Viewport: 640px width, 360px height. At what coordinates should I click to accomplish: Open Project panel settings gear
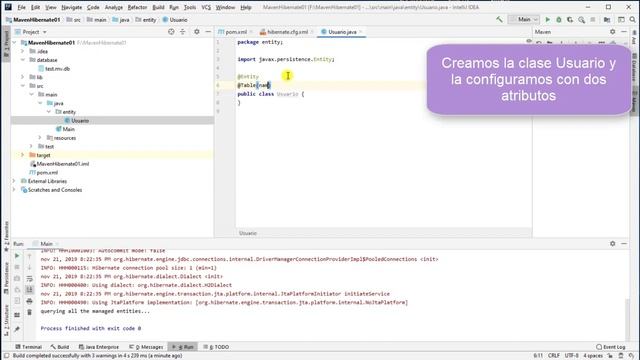(197, 32)
